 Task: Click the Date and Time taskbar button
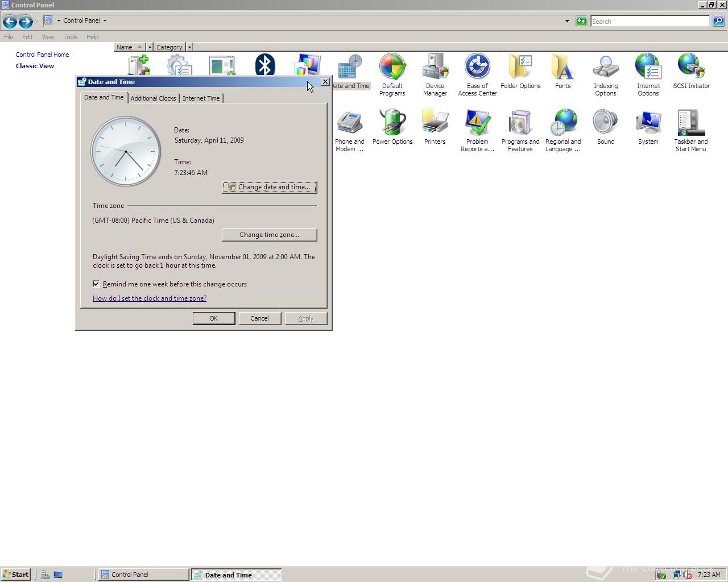237,575
